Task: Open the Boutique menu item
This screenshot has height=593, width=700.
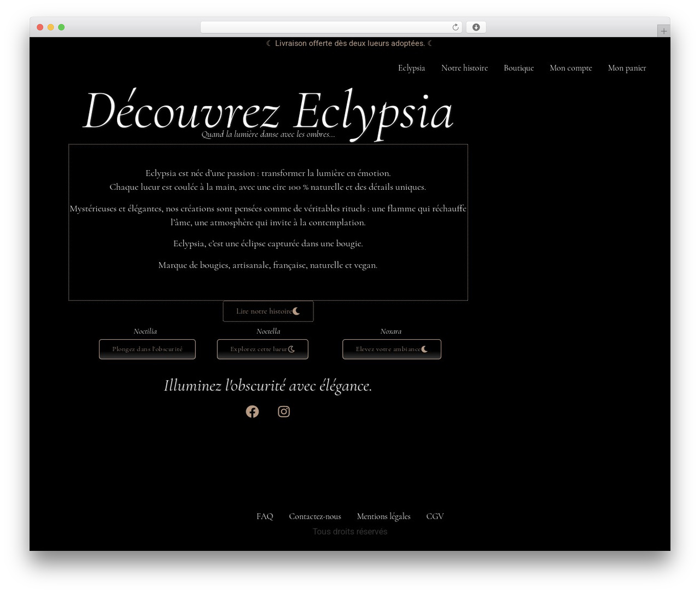Action: point(518,68)
